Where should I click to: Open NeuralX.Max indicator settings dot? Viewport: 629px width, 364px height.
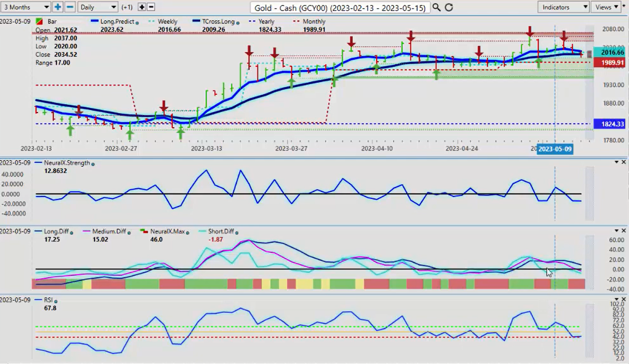[187, 232]
